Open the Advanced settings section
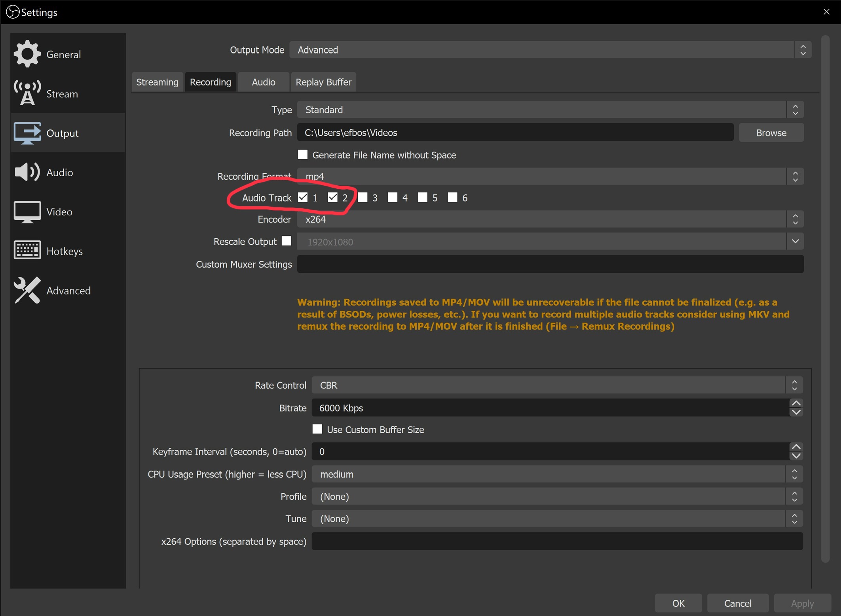The width and height of the screenshot is (841, 616). pyautogui.click(x=68, y=290)
